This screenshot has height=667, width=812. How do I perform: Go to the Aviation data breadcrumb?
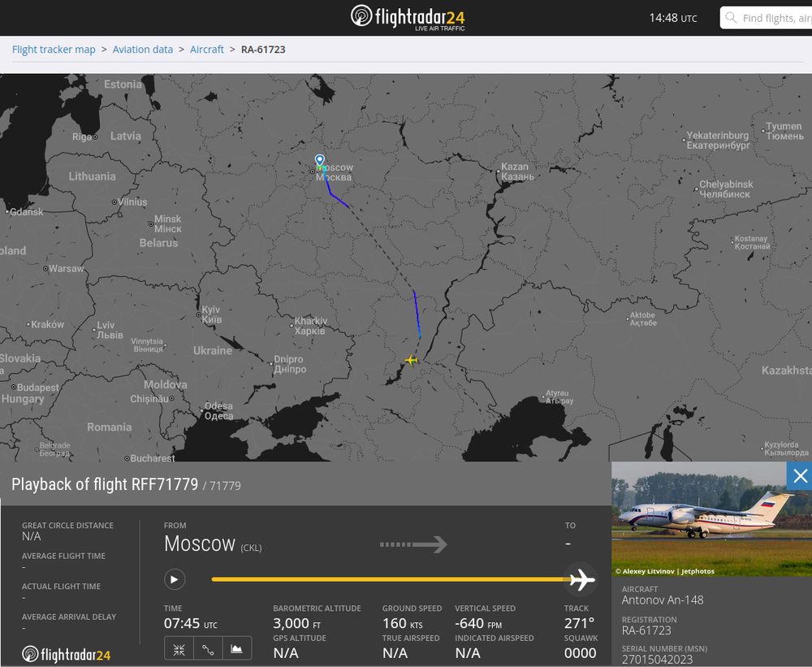[143, 50]
